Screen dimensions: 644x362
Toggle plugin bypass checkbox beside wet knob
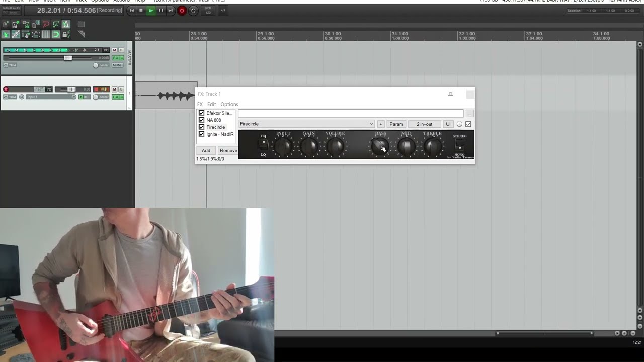(468, 124)
